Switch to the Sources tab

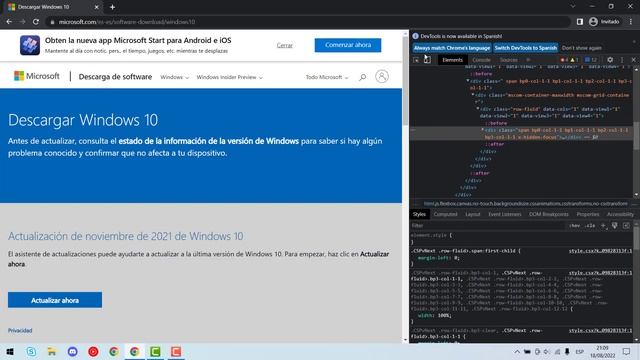[x=509, y=60]
